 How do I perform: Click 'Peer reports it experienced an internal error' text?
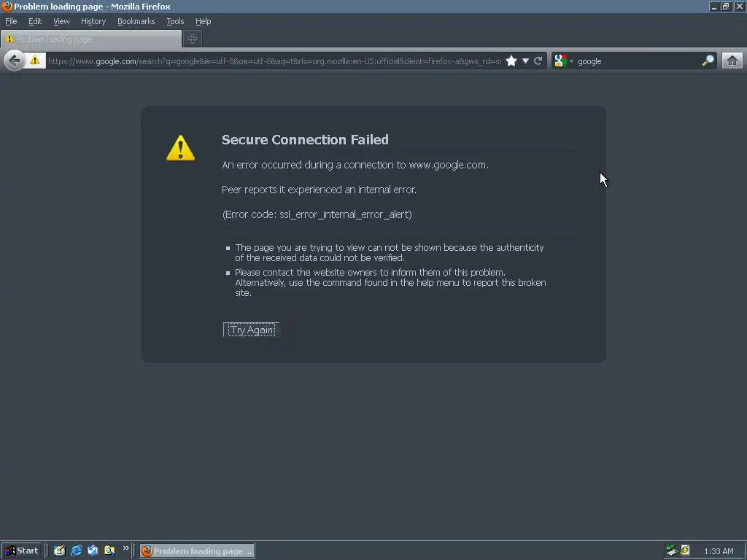[320, 190]
